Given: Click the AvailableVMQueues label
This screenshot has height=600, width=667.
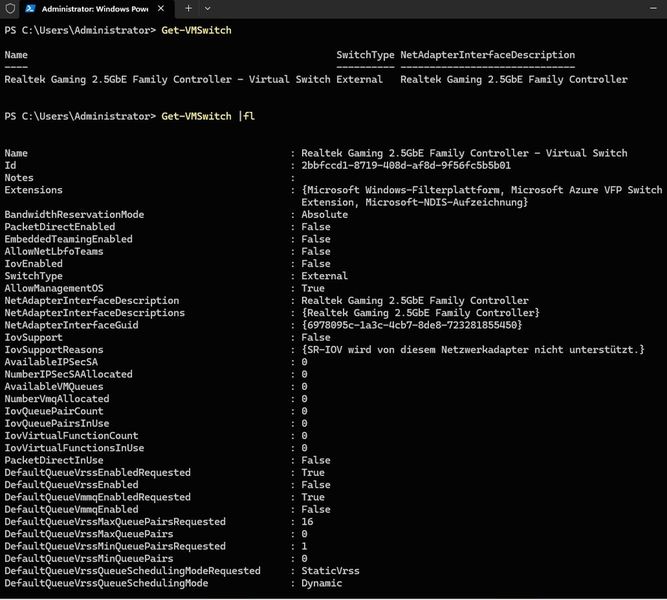Looking at the screenshot, I should (54, 387).
